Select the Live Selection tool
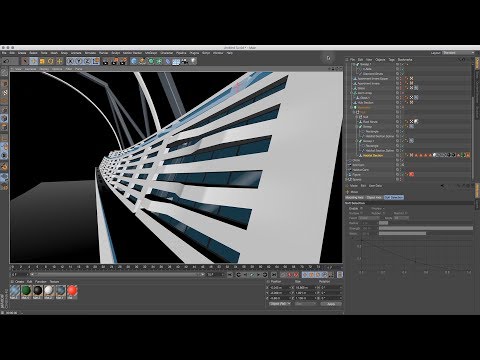The height and width of the screenshot is (360, 480). click(25, 61)
